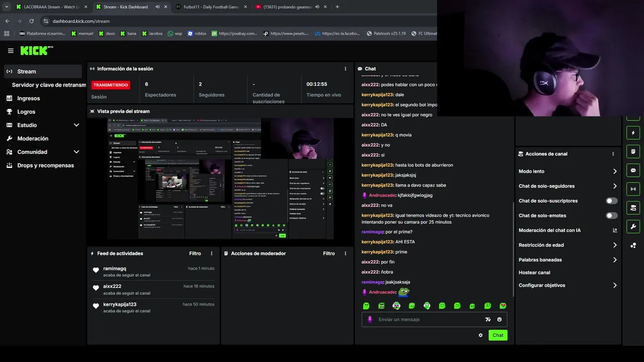
Task: Expand the Comunidad sidebar section
Action: tap(76, 152)
